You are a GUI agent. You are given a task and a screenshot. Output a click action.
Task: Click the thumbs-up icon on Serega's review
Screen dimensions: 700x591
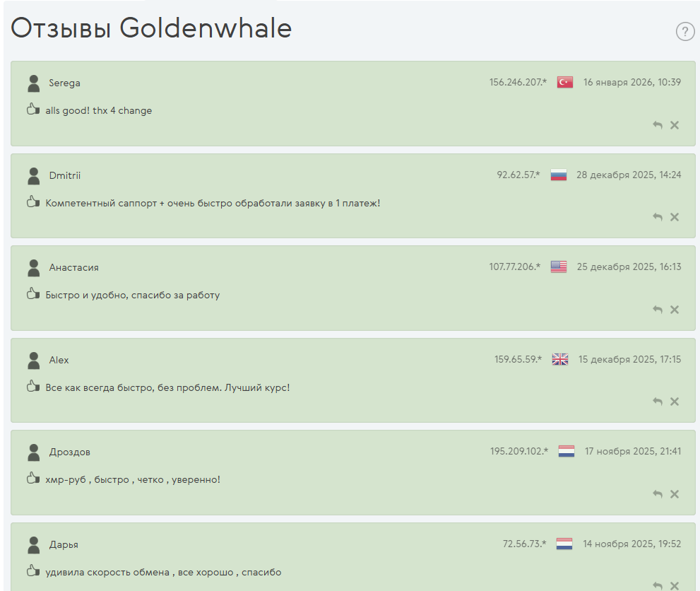[x=32, y=110]
